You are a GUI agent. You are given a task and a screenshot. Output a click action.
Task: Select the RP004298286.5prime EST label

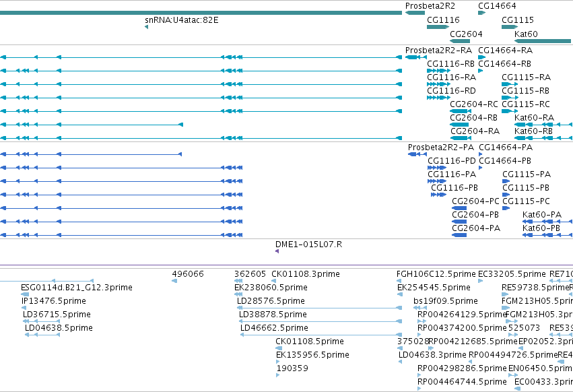462,369
